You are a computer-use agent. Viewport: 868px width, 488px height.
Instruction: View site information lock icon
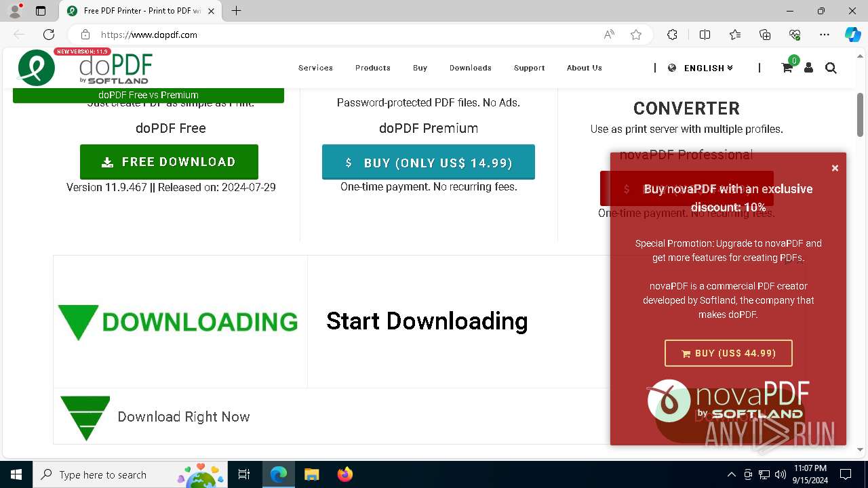click(85, 35)
